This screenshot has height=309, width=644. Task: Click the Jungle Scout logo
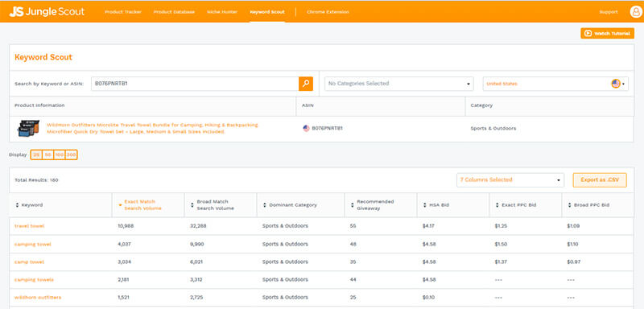pyautogui.click(x=47, y=11)
